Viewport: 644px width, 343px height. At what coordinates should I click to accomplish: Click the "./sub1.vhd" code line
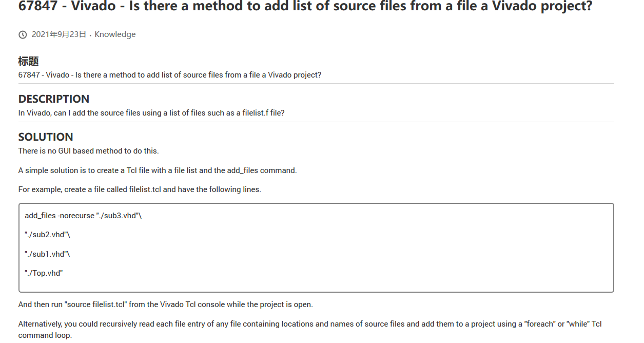tap(47, 254)
